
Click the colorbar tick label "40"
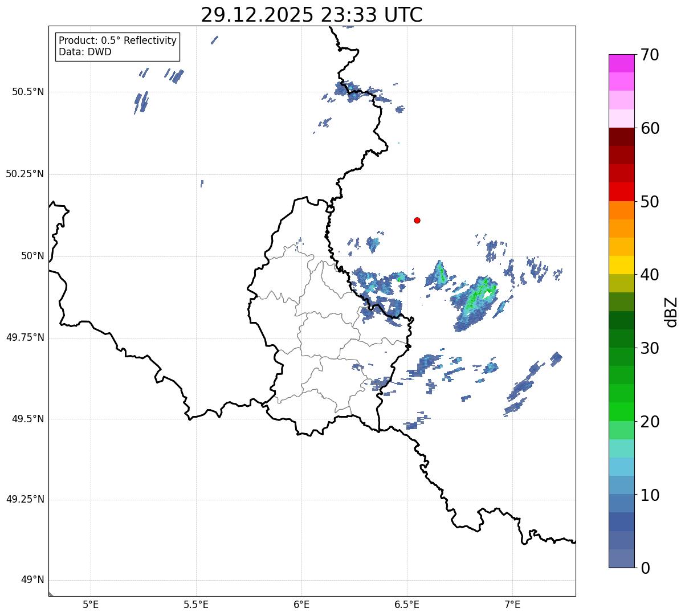[650, 275]
